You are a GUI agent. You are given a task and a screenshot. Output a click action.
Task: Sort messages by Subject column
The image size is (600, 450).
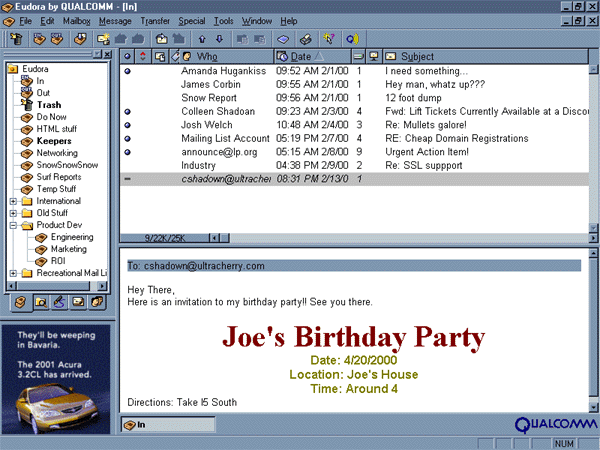tap(485, 57)
